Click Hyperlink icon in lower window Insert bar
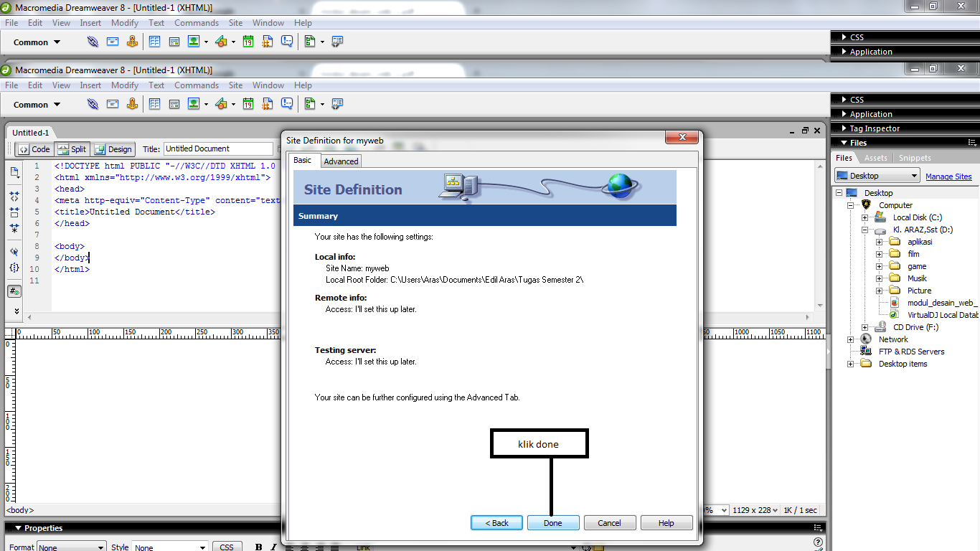 pyautogui.click(x=93, y=104)
